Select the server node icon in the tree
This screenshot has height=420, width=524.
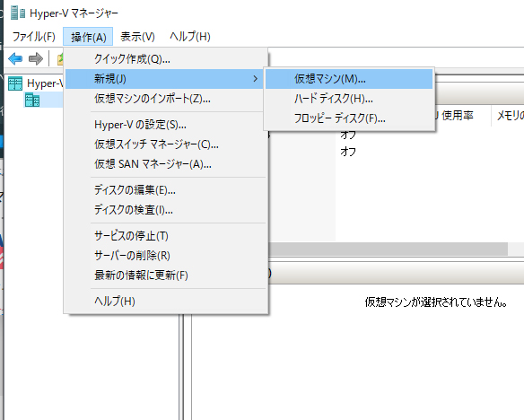tap(32, 101)
